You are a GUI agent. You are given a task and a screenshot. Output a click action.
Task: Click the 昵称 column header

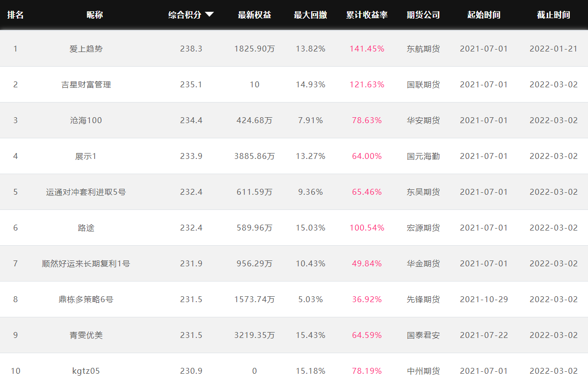[95, 15]
